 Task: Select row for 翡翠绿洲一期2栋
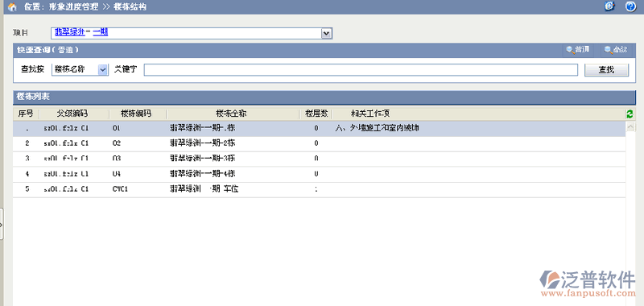(319, 143)
